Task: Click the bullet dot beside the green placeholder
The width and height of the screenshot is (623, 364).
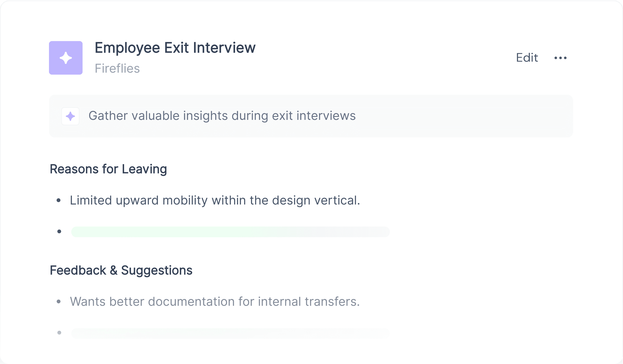Action: (59, 232)
